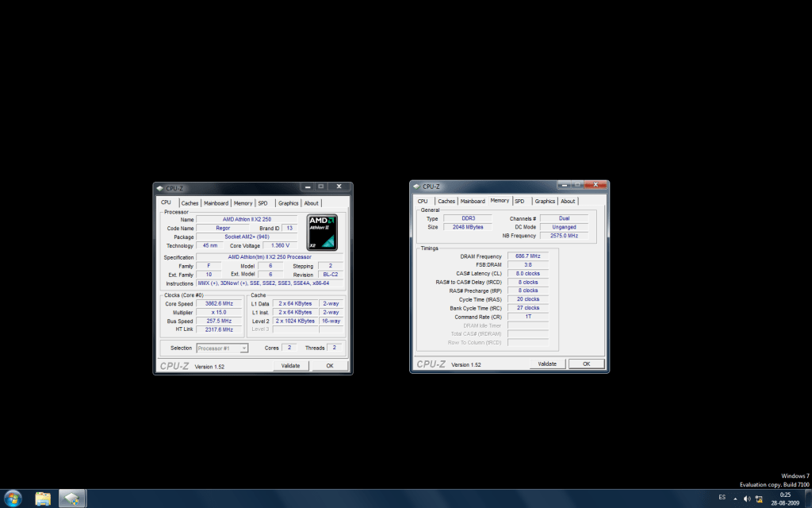812x508 pixels.
Task: Click the taskbar clock showing 0:25
Action: coord(785,498)
